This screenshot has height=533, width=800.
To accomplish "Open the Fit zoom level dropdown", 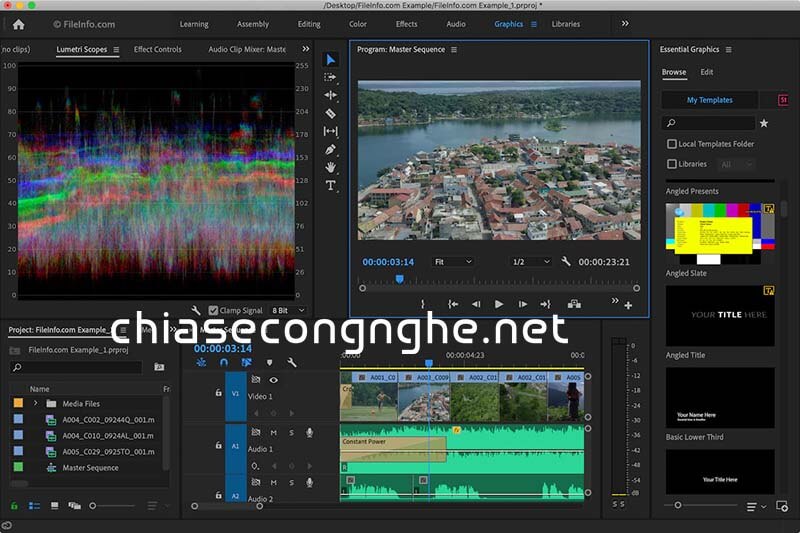I will click(452, 262).
